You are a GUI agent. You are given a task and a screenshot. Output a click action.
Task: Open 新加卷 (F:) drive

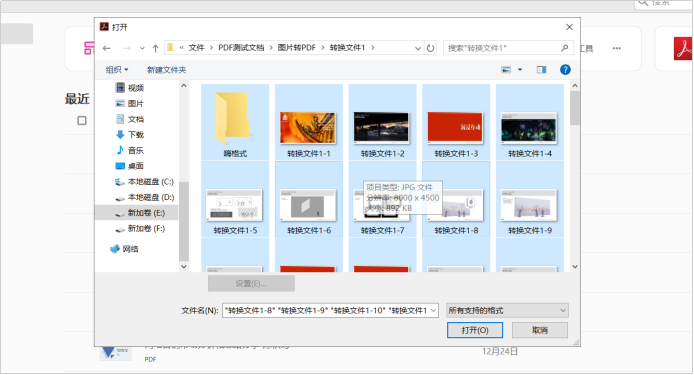pyautogui.click(x=140, y=228)
